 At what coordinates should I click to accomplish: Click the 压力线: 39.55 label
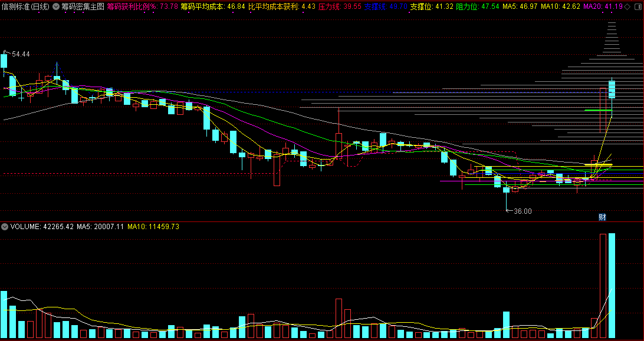click(340, 6)
